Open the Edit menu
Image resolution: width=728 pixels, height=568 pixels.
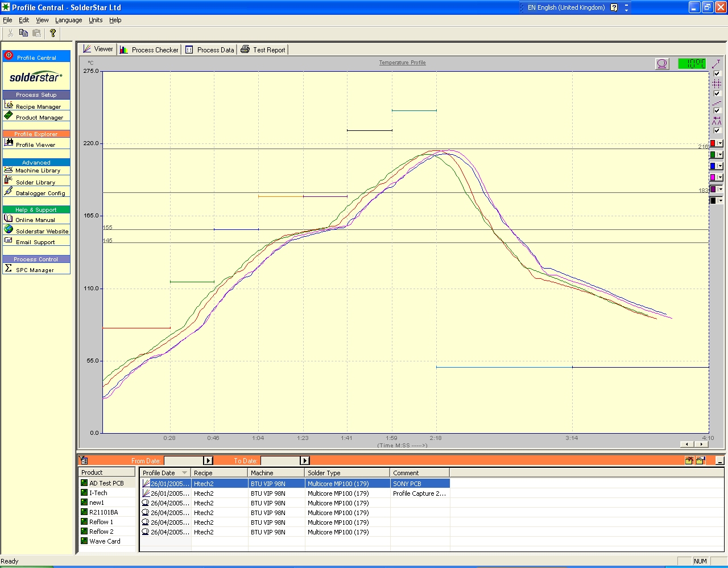tap(24, 20)
